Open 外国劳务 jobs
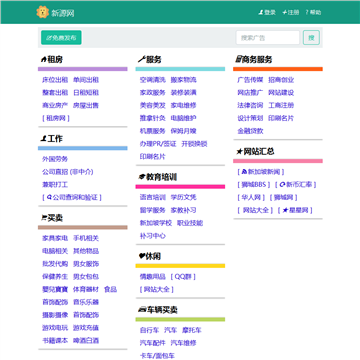 point(55,159)
